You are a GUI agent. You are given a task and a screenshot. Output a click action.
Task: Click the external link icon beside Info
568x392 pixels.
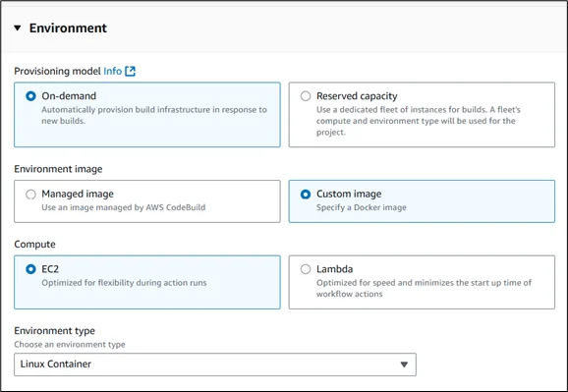(x=130, y=71)
